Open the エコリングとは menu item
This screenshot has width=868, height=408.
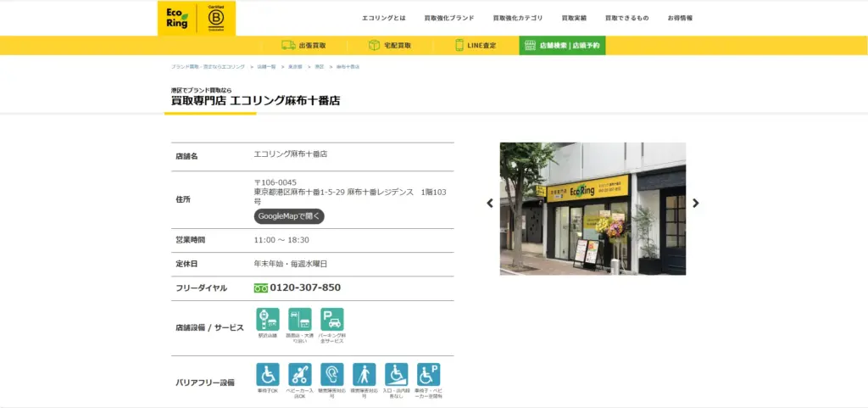click(383, 18)
